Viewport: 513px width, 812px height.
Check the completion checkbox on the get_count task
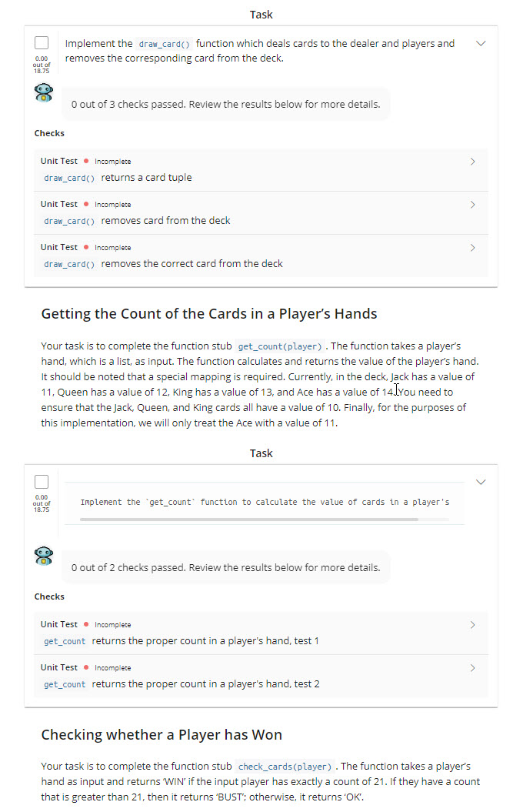point(42,480)
